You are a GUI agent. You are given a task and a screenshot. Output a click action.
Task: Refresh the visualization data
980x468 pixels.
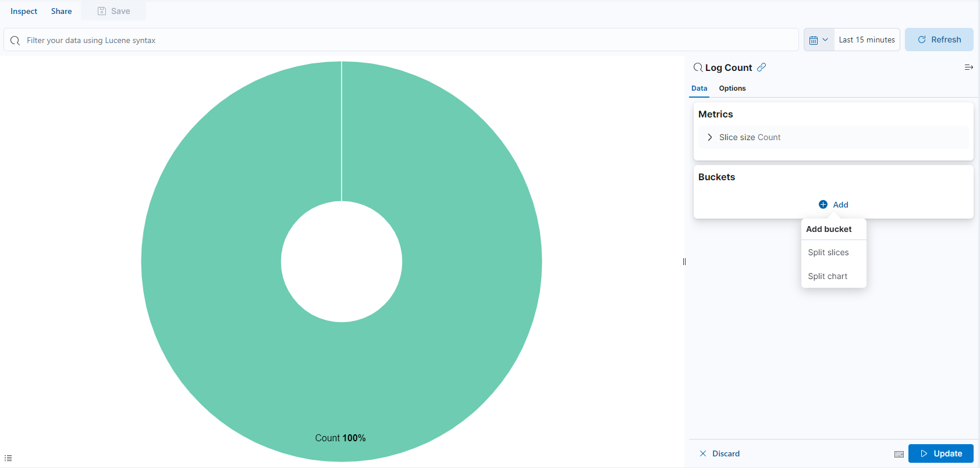click(x=939, y=40)
